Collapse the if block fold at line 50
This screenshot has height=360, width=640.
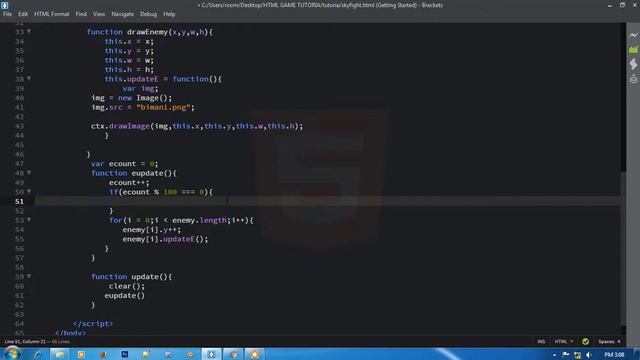(x=29, y=191)
